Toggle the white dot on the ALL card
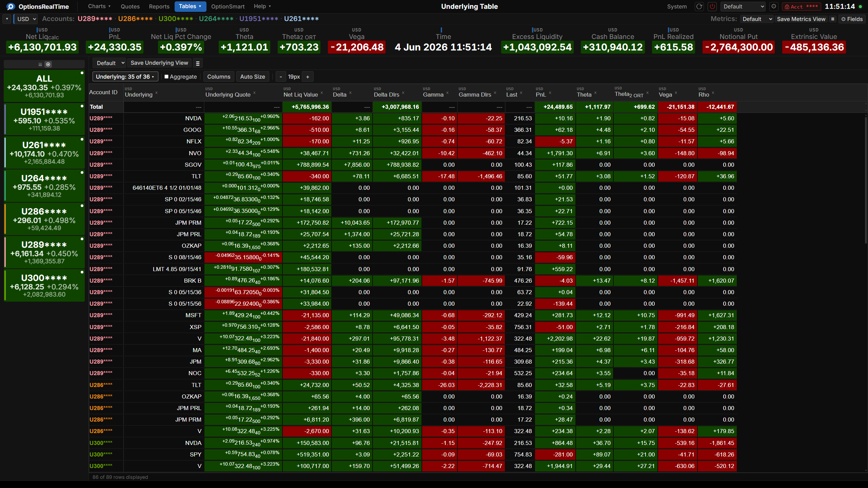Viewport: 868px width, 488px height. (x=82, y=73)
